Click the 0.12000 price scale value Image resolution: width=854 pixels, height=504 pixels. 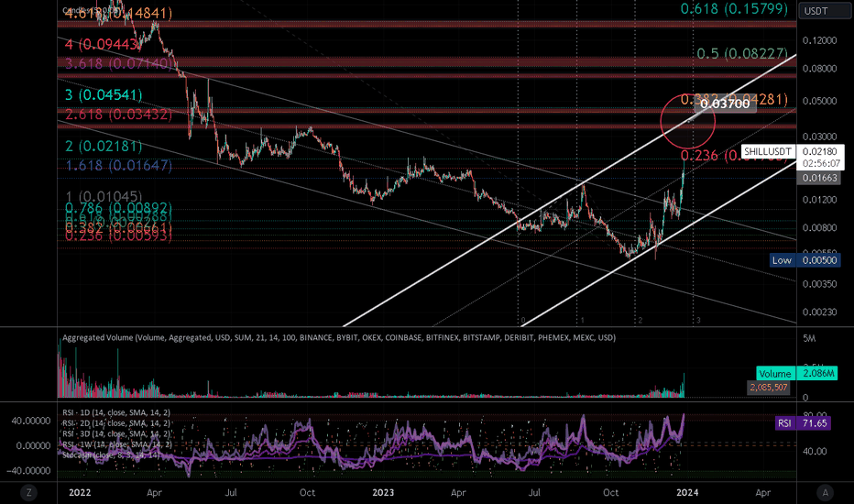click(x=819, y=41)
